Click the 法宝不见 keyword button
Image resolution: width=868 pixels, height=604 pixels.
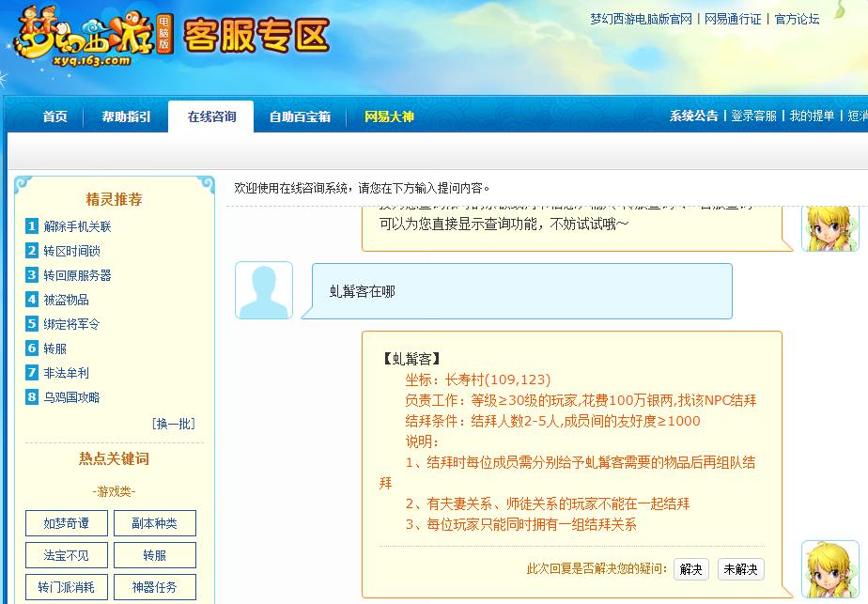[67, 555]
